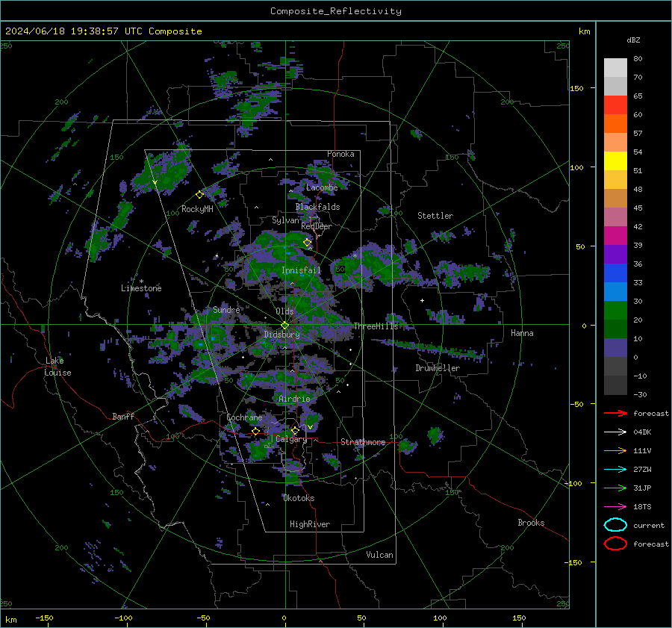Pick the purple swatch between 39 and 36 dBZ
The height and width of the screenshot is (628, 672).
point(615,254)
